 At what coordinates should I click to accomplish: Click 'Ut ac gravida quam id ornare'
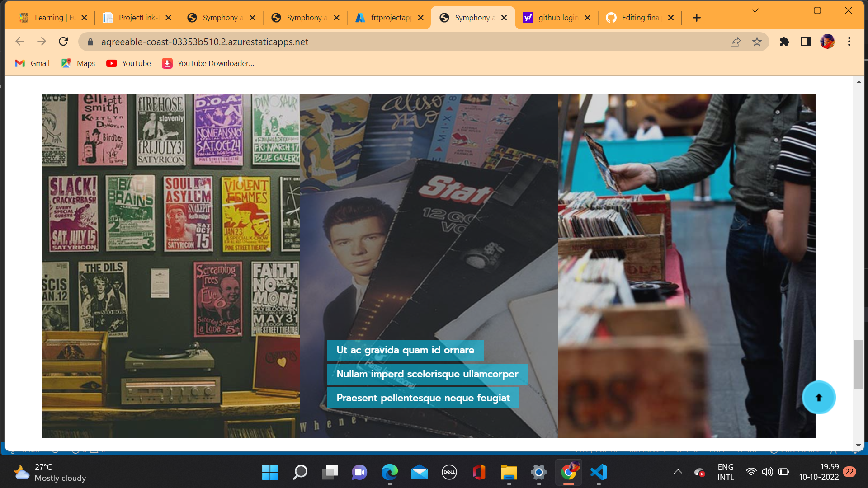pos(405,350)
